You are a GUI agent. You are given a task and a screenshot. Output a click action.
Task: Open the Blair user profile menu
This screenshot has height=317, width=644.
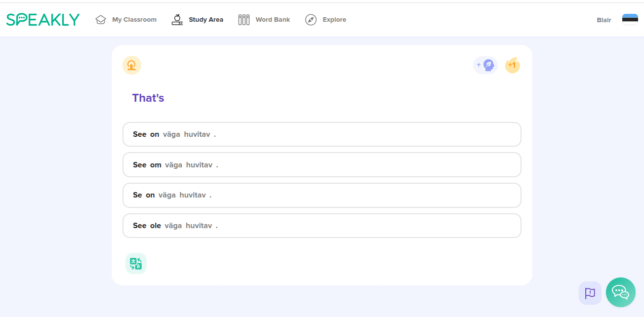point(604,20)
